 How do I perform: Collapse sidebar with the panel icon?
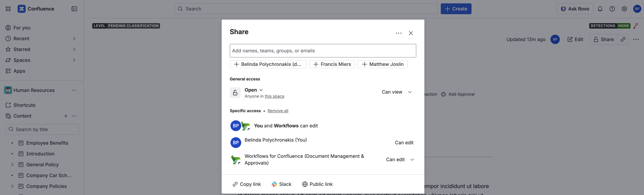click(x=74, y=9)
